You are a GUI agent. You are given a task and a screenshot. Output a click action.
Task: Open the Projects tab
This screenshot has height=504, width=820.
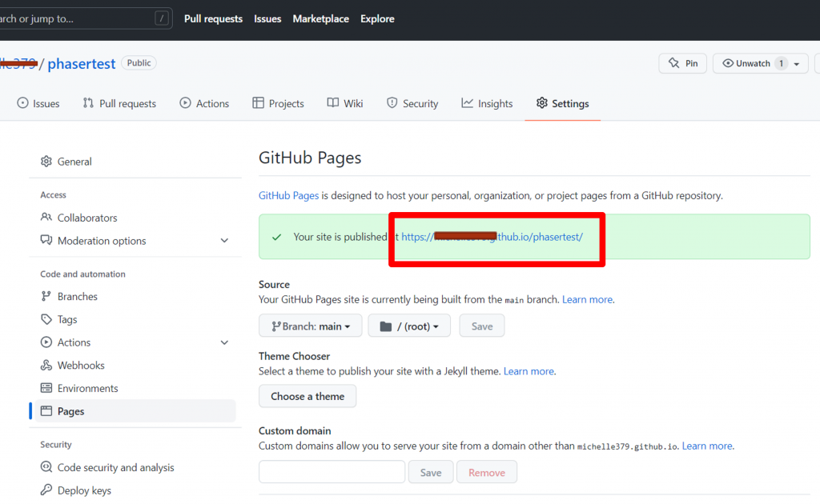(x=278, y=103)
